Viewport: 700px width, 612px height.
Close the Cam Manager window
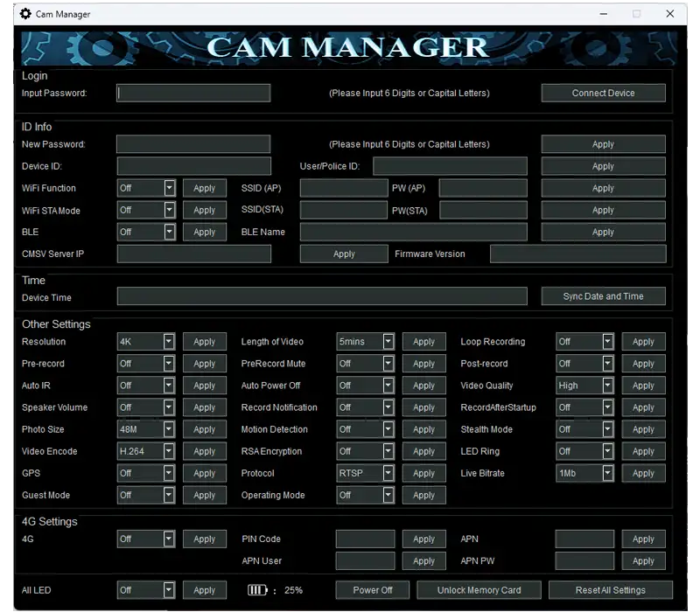[669, 14]
